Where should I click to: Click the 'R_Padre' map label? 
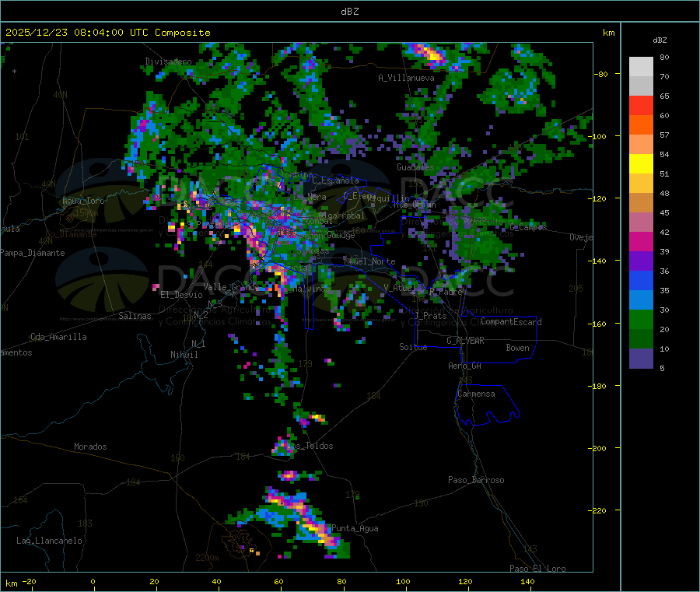tap(446, 292)
